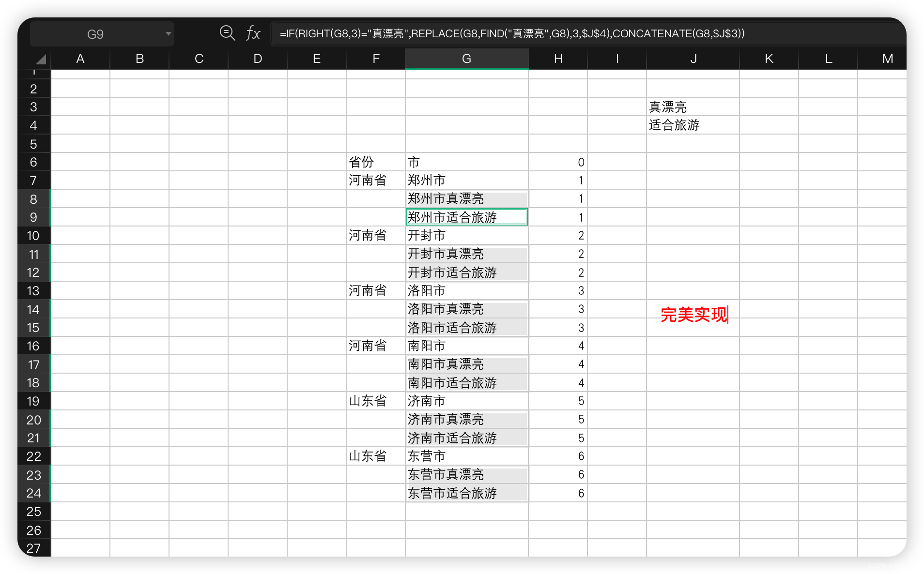Screen dimensions: 924x574
Task: Select row 3 header
Action: [x=34, y=107]
